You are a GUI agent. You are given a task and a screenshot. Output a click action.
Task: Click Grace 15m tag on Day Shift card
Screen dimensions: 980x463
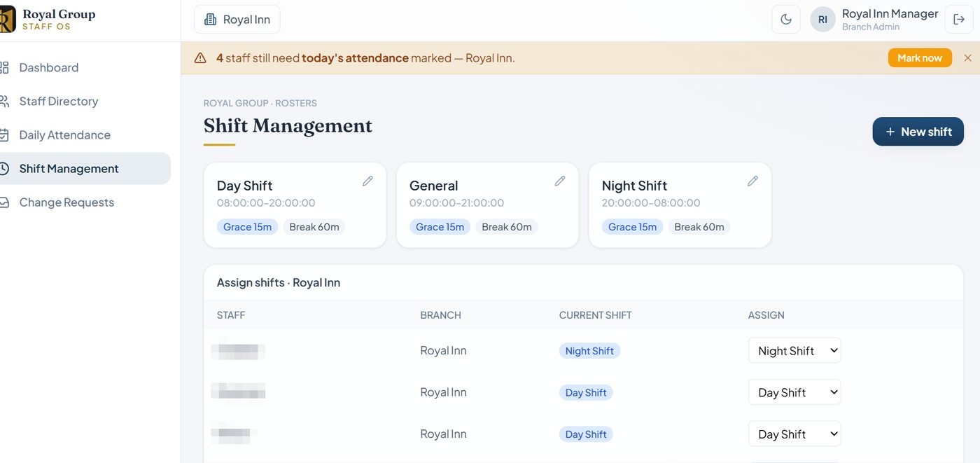pos(247,227)
